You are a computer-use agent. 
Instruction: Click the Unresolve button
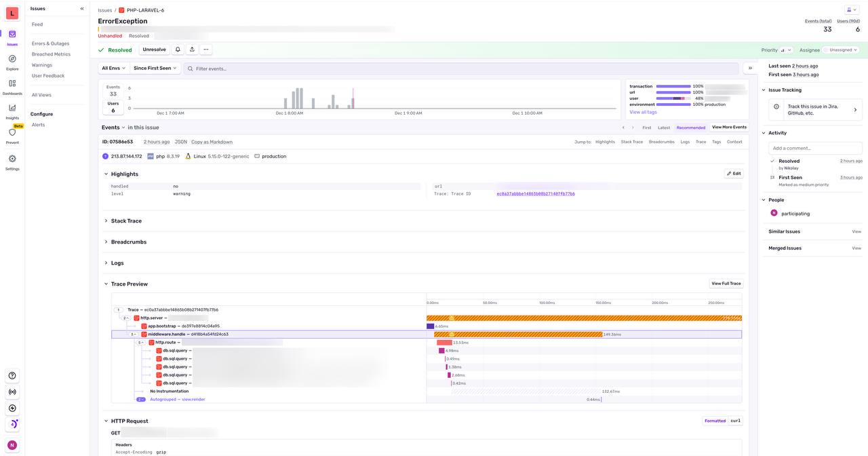point(154,50)
